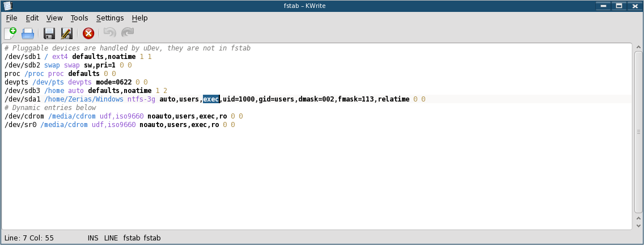Create a new document with New icon
Image resolution: width=644 pixels, height=245 pixels.
tap(10, 33)
